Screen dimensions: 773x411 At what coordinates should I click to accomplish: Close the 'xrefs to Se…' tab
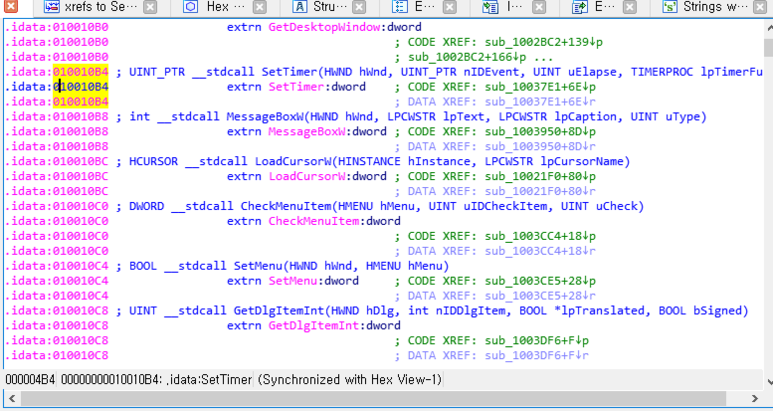pyautogui.click(x=150, y=7)
